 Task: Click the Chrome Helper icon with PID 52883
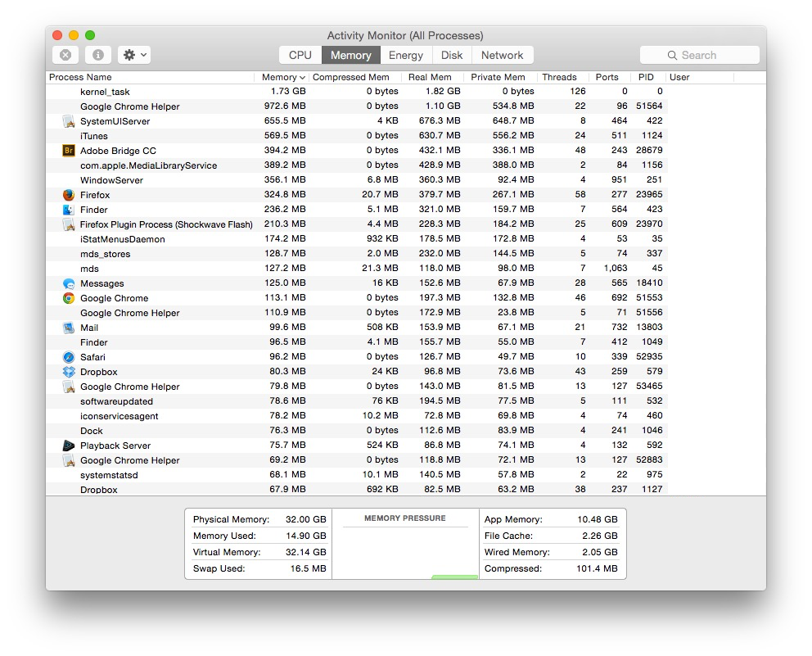tap(69, 460)
